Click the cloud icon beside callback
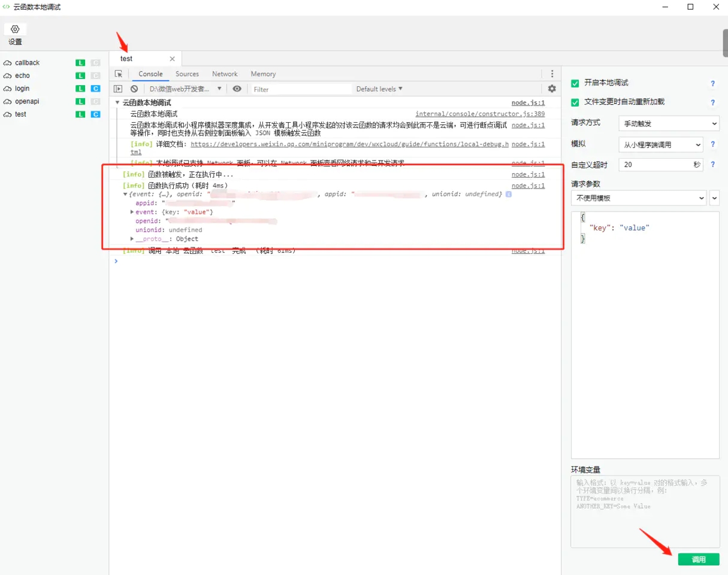Viewport: 728px width, 575px height. pos(8,63)
